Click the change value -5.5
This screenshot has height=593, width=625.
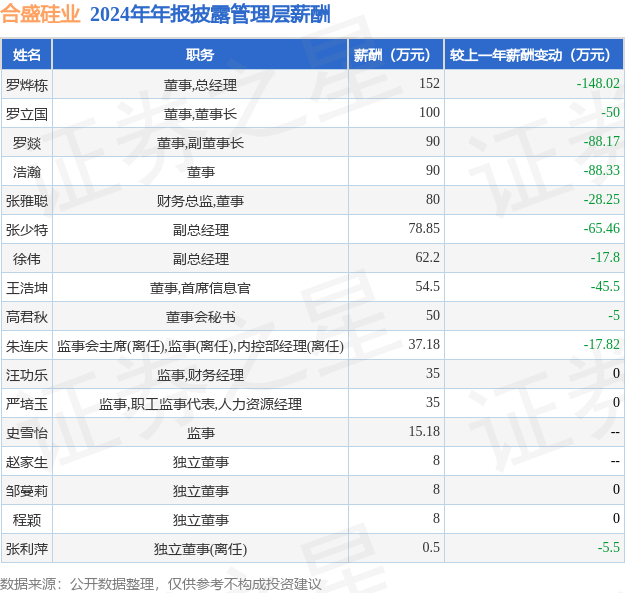(x=609, y=548)
